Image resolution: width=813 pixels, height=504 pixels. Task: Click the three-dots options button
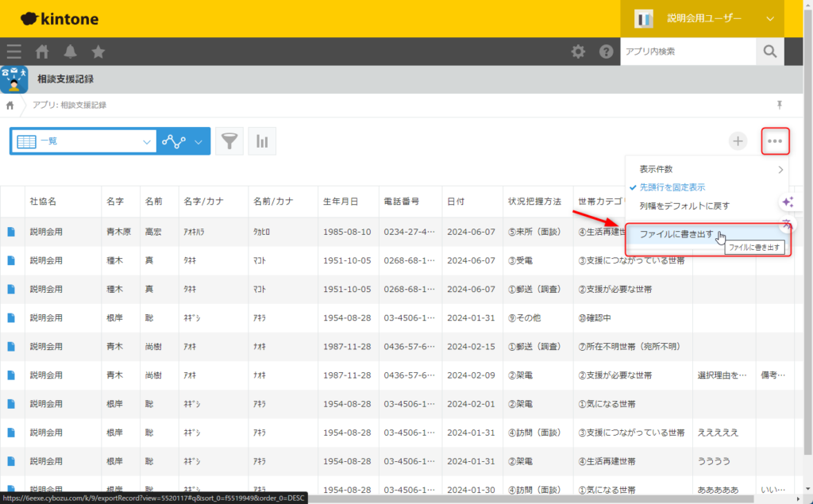coord(775,141)
